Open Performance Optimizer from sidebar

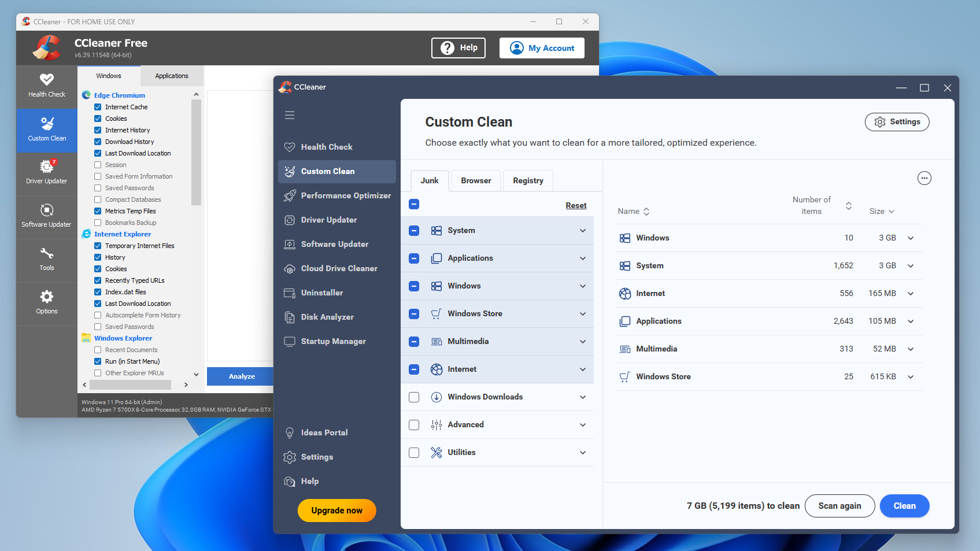coord(345,195)
